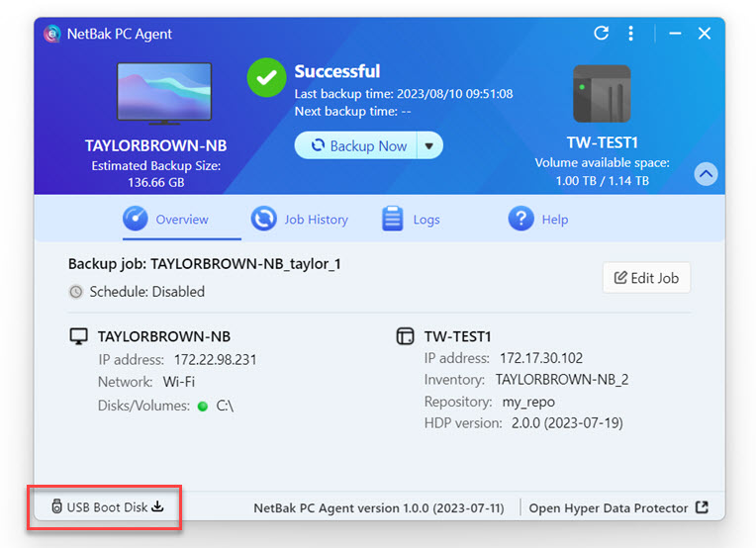Image resolution: width=756 pixels, height=548 pixels.
Task: Click the monitor icon beside TAYLORBROWN-NB details
Action: pyautogui.click(x=78, y=336)
